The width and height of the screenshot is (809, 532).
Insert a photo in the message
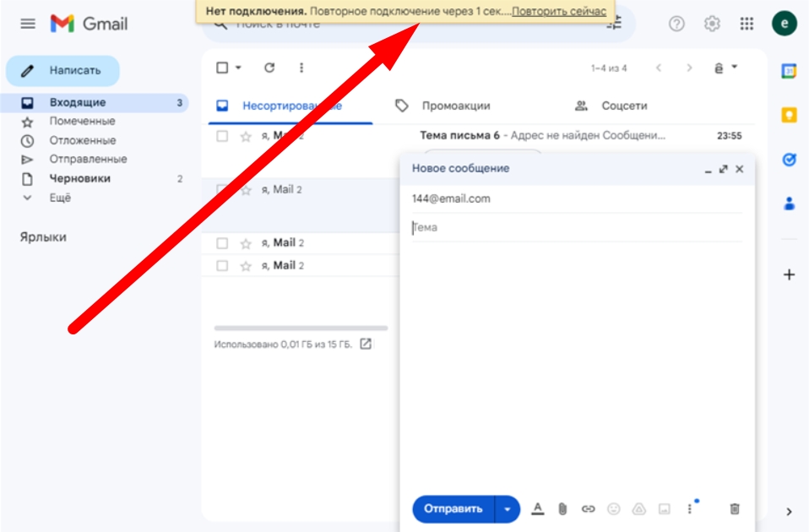[x=664, y=509]
